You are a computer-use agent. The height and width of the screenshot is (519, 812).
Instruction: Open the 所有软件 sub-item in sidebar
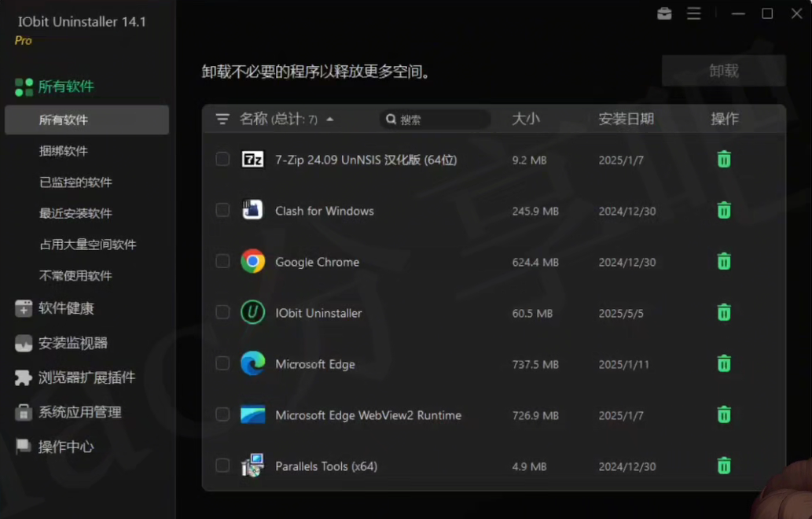tap(87, 120)
